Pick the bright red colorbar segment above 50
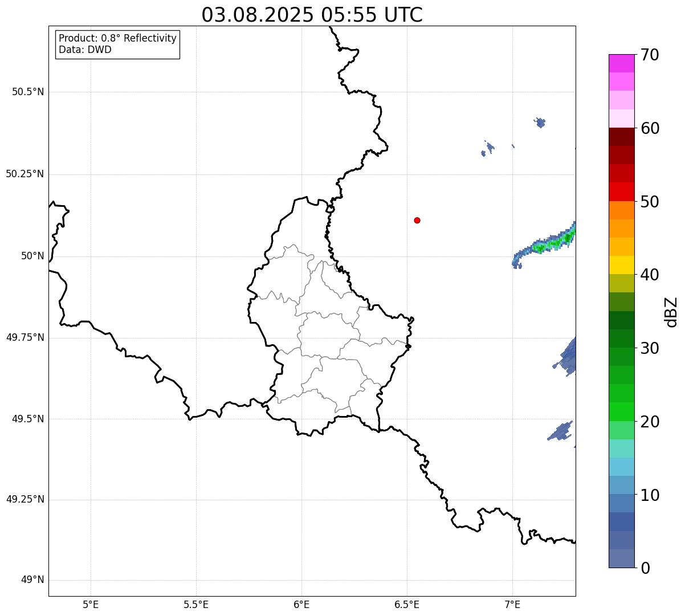Image resolution: width=685 pixels, height=616 pixels. tap(622, 191)
